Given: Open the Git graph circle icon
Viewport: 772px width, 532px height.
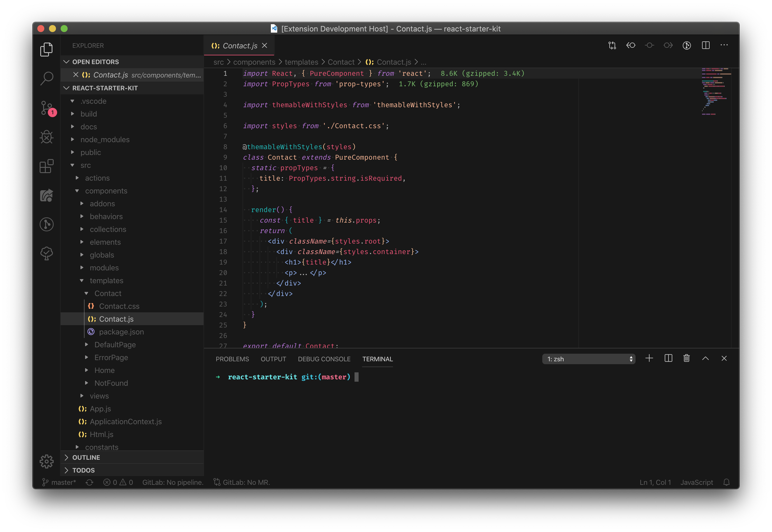Looking at the screenshot, I should 46,224.
